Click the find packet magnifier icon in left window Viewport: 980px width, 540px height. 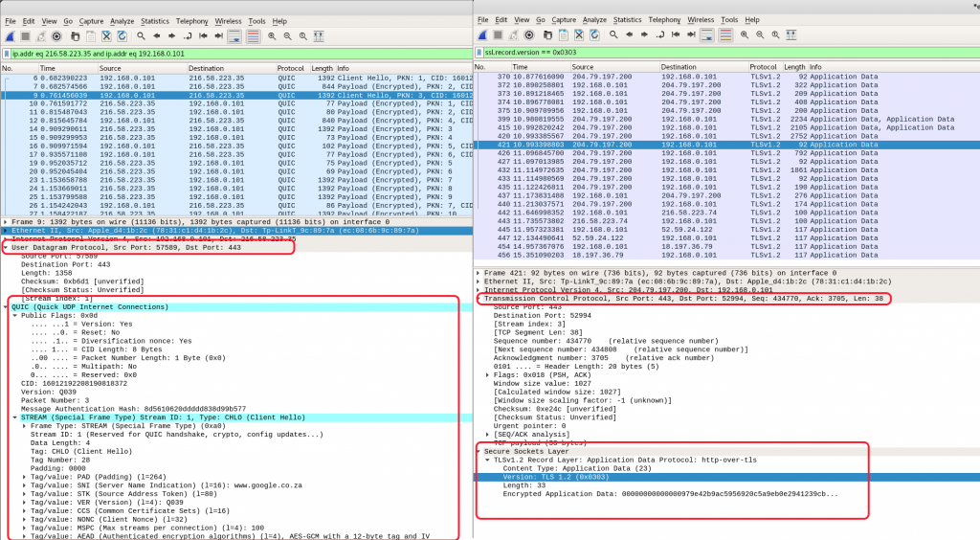(142, 36)
